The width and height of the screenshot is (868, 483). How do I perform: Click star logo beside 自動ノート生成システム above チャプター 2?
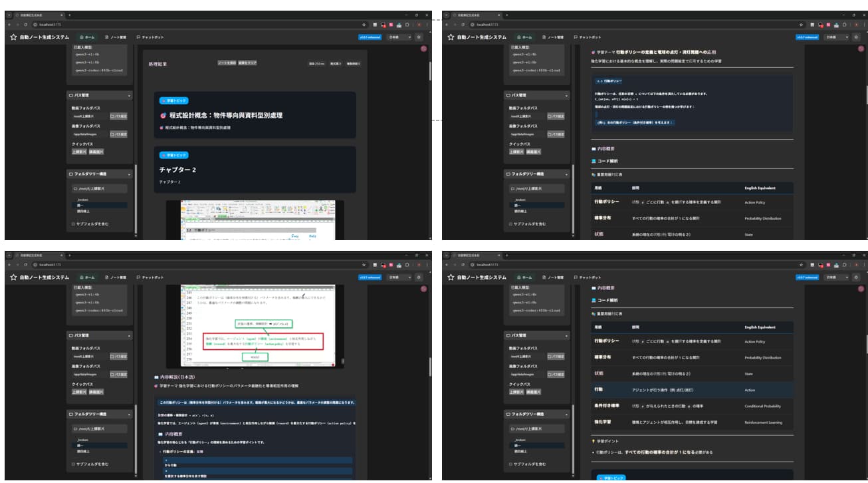click(13, 37)
